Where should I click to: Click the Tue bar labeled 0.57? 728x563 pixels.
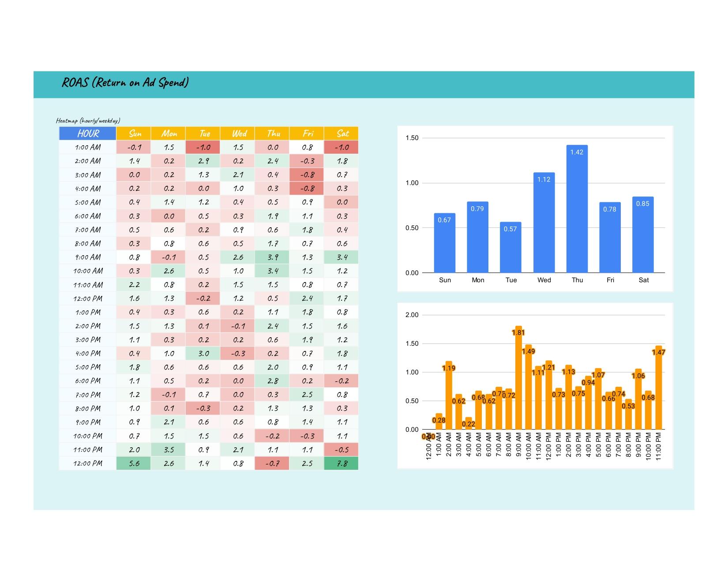[510, 247]
